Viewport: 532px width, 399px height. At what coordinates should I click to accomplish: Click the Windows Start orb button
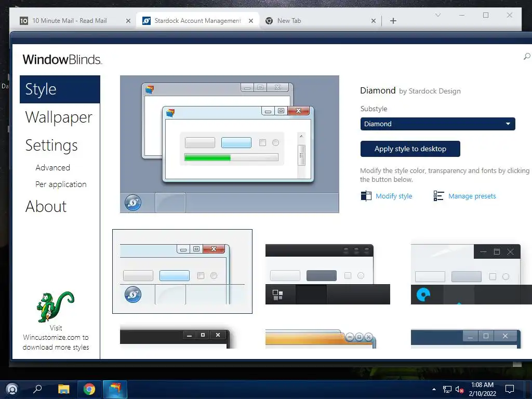coord(12,389)
